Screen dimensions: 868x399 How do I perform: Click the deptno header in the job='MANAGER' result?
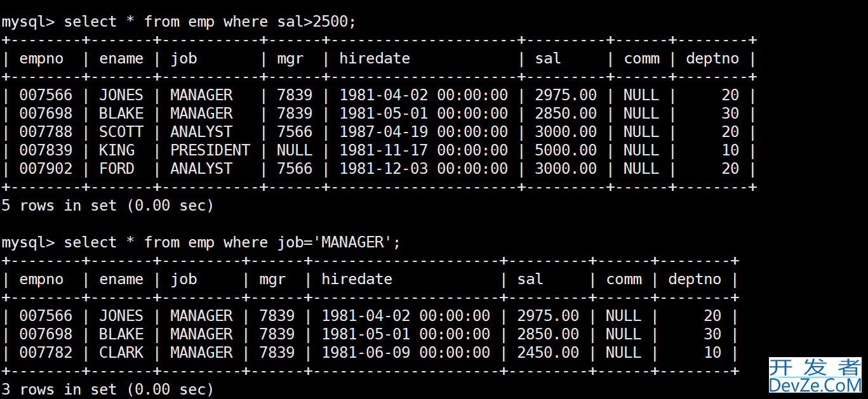(695, 279)
